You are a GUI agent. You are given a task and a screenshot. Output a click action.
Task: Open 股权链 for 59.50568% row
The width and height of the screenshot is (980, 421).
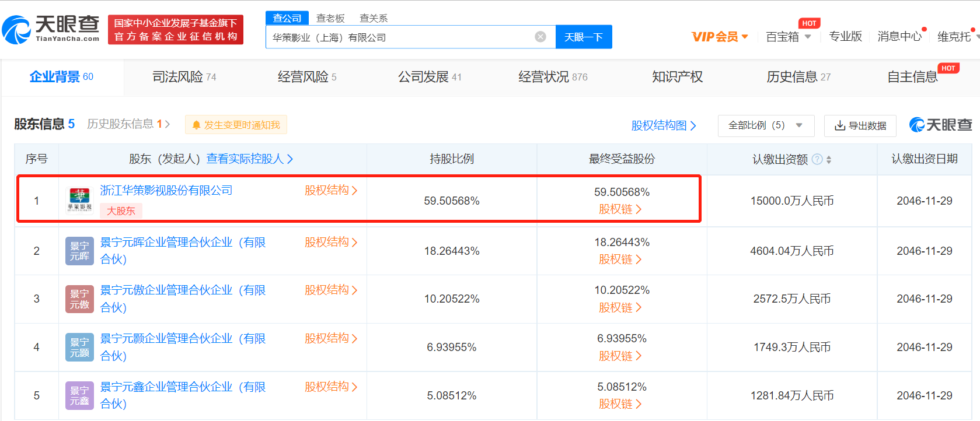[x=620, y=209]
